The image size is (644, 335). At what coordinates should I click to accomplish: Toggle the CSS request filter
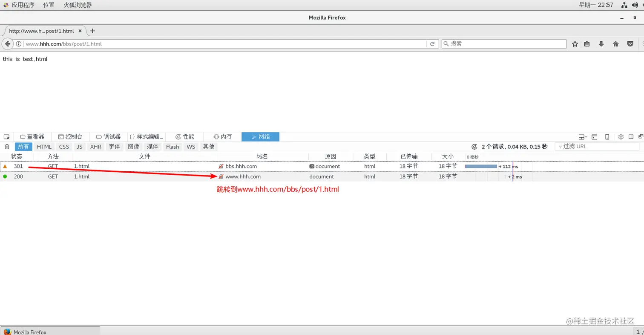point(64,147)
